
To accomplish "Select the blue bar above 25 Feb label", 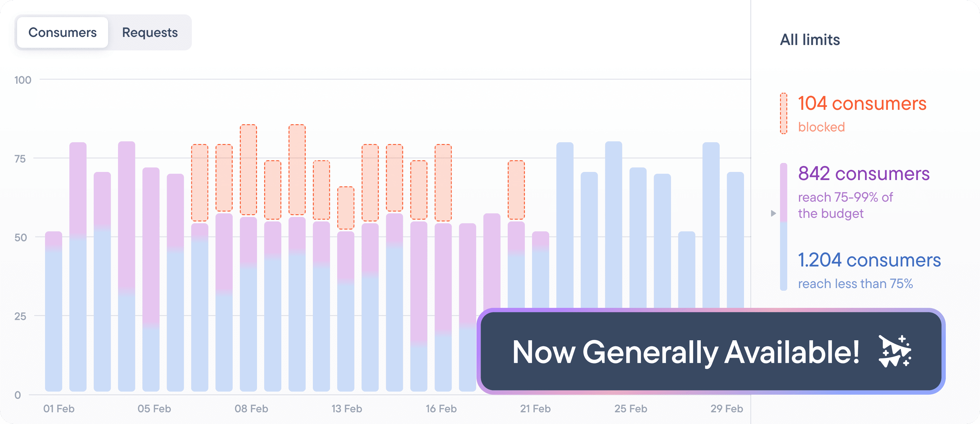I will point(638,238).
